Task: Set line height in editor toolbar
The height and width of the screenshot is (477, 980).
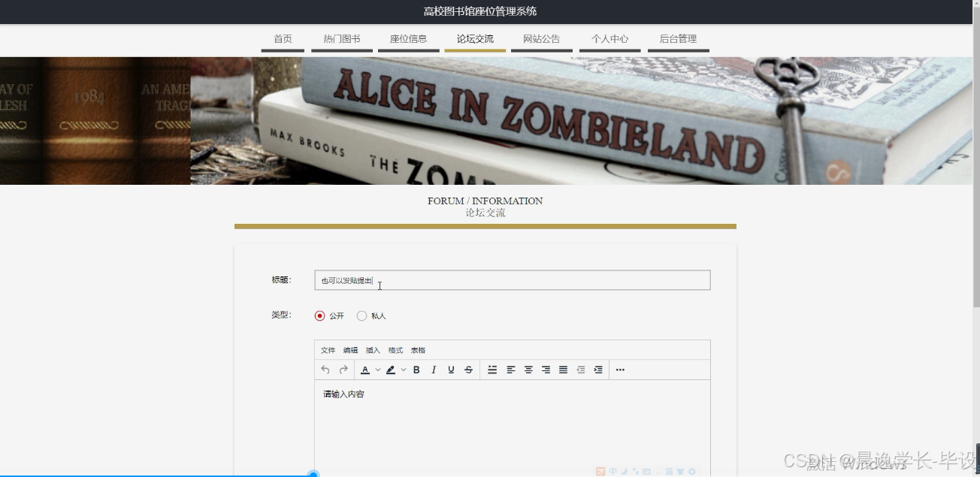Action: [x=492, y=370]
